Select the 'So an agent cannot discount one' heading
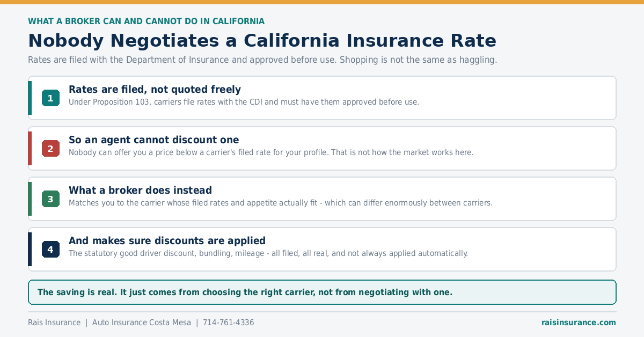This screenshot has height=337, width=644. (153, 140)
